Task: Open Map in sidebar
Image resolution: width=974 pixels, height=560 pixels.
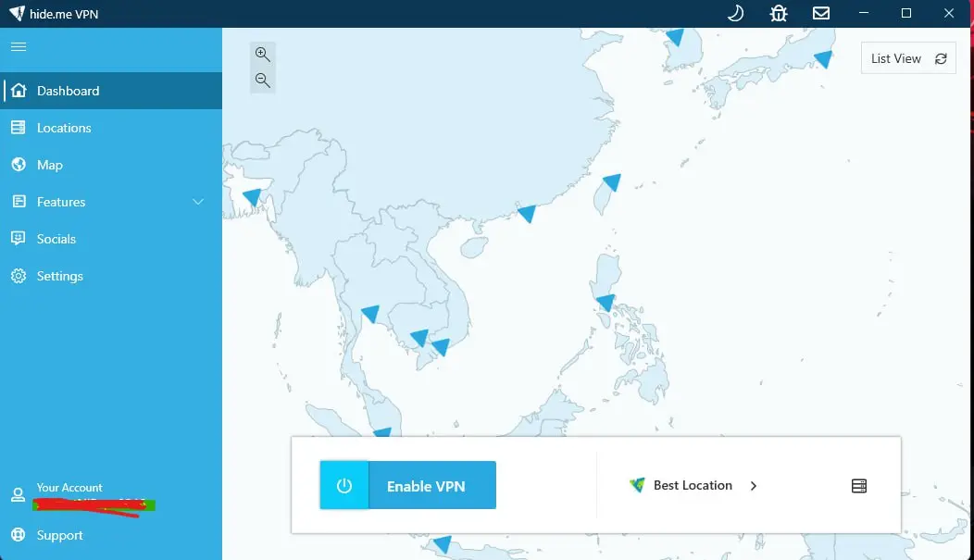Action: 111,165
